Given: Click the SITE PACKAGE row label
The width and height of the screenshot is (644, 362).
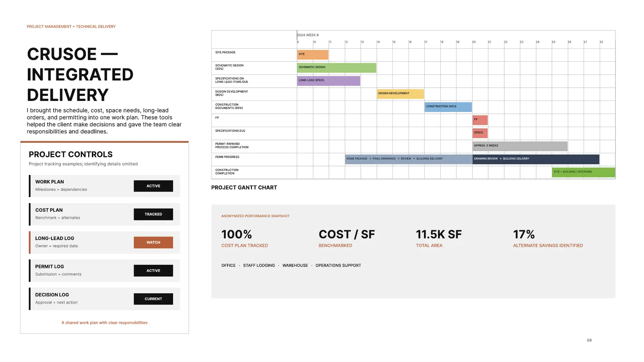Looking at the screenshot, I should coord(225,52).
